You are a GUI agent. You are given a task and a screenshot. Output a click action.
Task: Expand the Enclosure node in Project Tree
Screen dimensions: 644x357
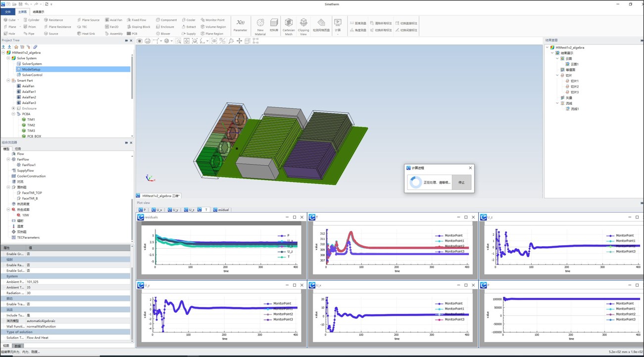[x=13, y=108]
